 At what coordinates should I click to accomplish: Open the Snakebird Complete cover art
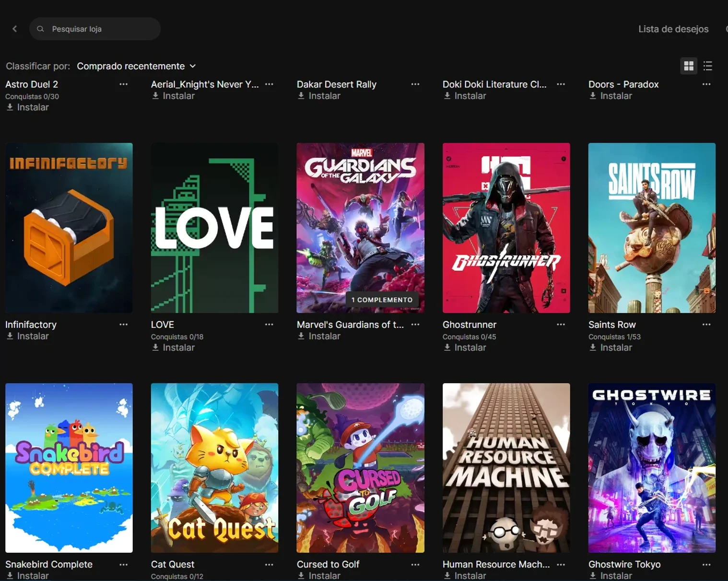(69, 468)
